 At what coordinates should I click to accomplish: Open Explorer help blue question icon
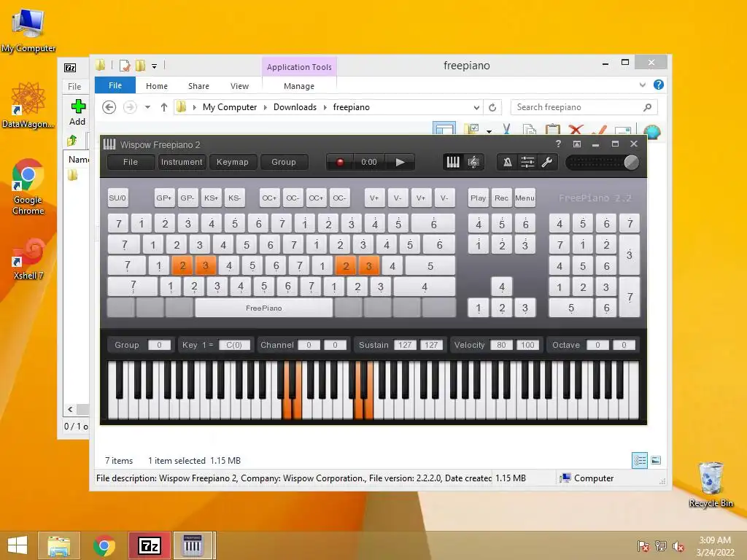click(659, 85)
